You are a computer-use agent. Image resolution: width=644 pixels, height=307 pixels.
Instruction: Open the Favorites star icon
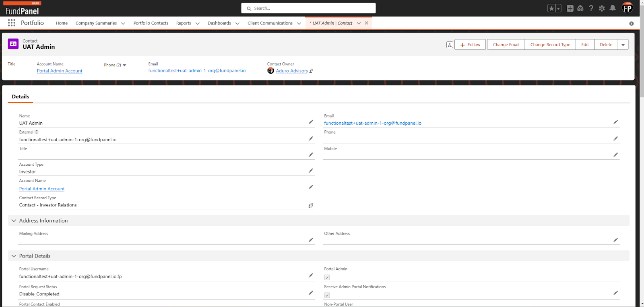click(x=551, y=8)
